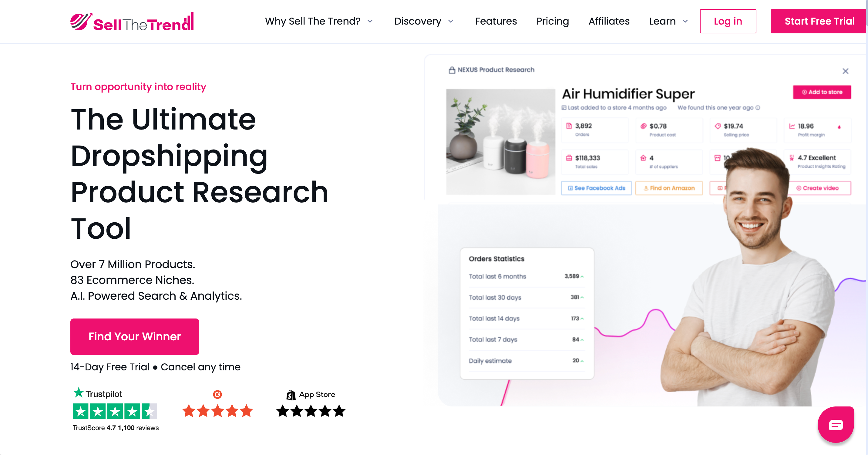The height and width of the screenshot is (455, 868).
Task: Click the G2 rating icon
Action: (x=217, y=394)
